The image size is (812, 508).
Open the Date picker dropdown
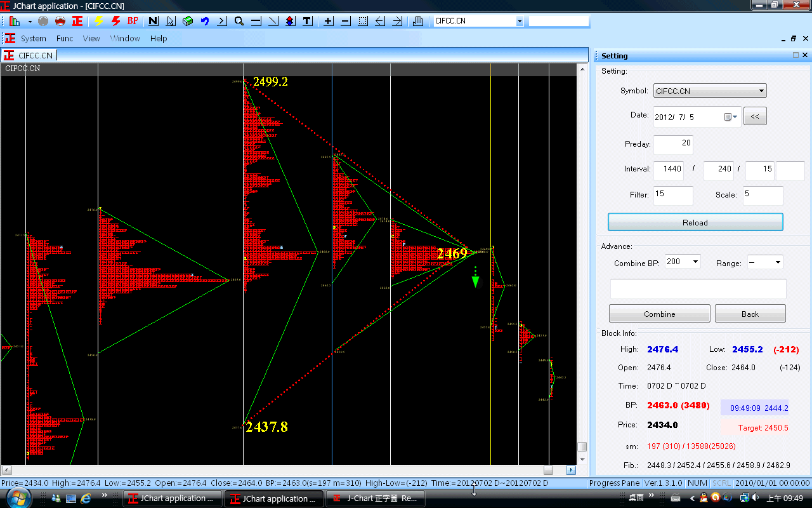[731, 117]
